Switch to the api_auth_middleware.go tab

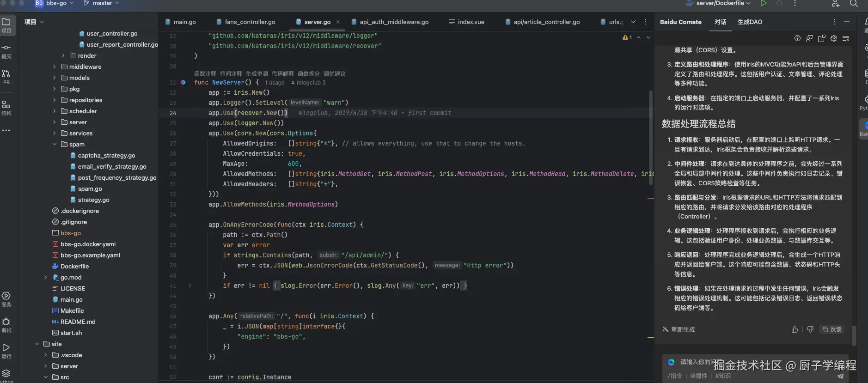pos(394,22)
